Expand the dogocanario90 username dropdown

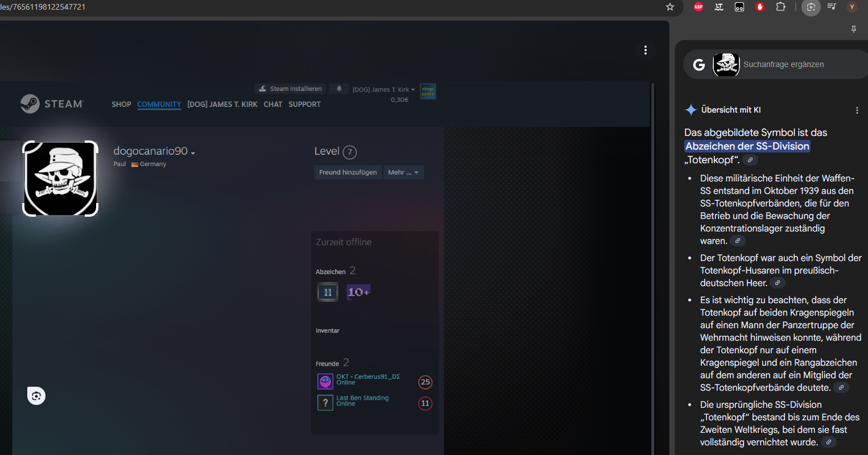(193, 153)
